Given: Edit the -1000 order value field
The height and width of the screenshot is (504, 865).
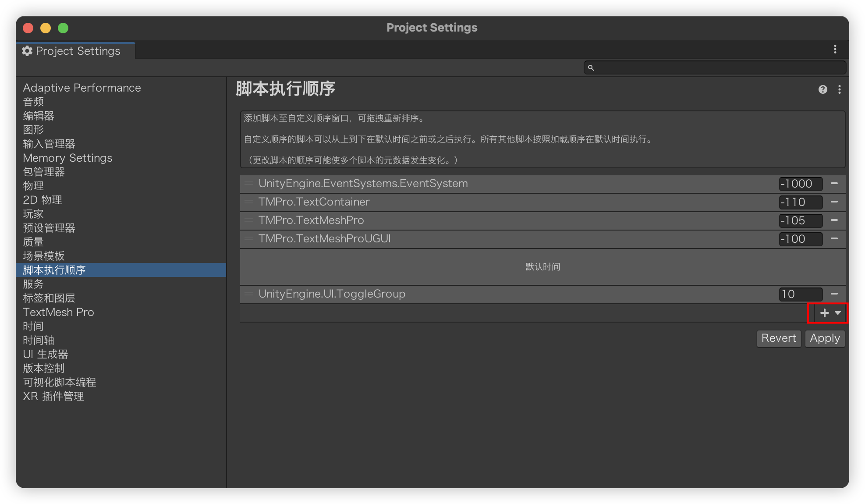Looking at the screenshot, I should [800, 184].
